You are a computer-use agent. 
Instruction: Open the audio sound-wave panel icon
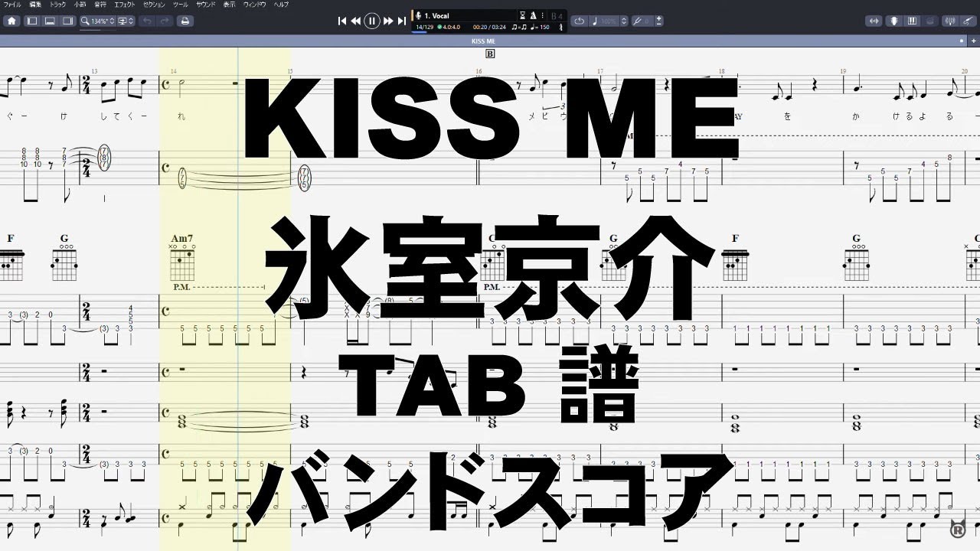tap(873, 21)
